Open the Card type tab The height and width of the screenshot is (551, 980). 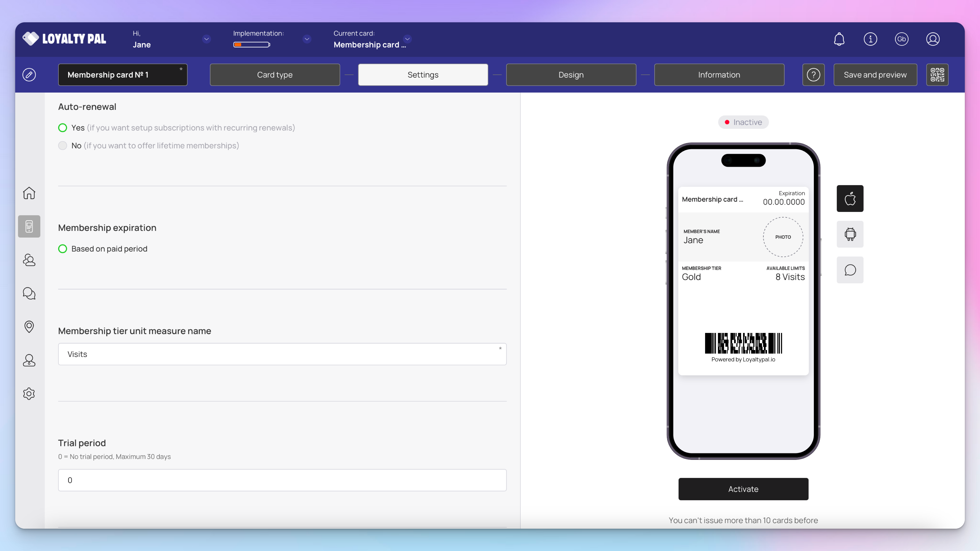tap(275, 75)
